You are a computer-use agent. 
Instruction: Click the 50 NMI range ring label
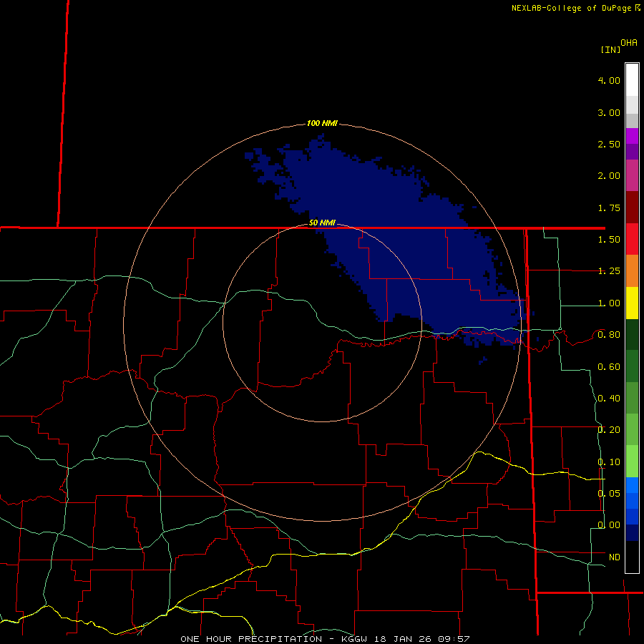point(322,223)
